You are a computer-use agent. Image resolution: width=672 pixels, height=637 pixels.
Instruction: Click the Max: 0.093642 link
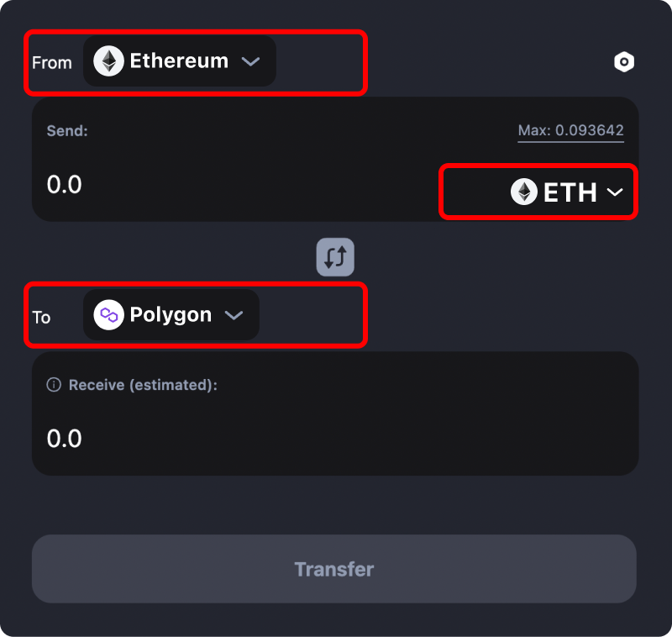tap(570, 130)
